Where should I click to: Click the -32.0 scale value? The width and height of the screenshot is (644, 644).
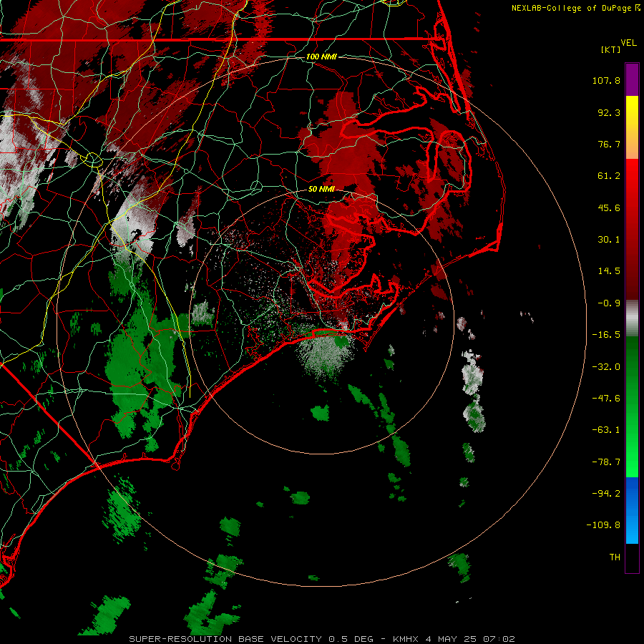tap(606, 367)
